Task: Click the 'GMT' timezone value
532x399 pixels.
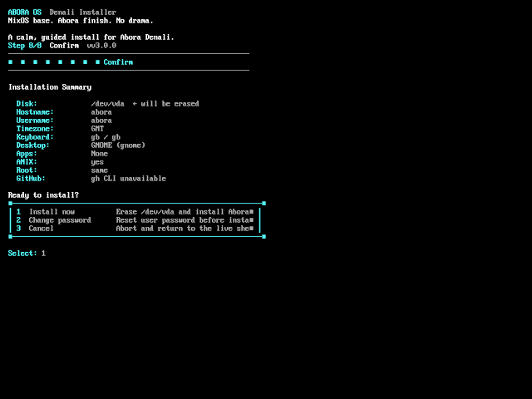Action: click(x=97, y=129)
